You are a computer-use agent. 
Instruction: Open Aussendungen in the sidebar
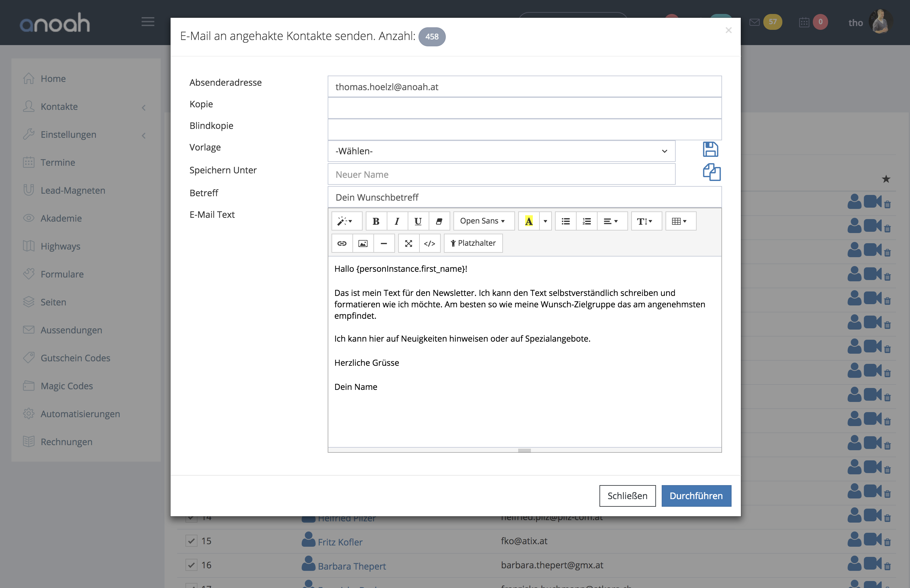click(x=71, y=330)
